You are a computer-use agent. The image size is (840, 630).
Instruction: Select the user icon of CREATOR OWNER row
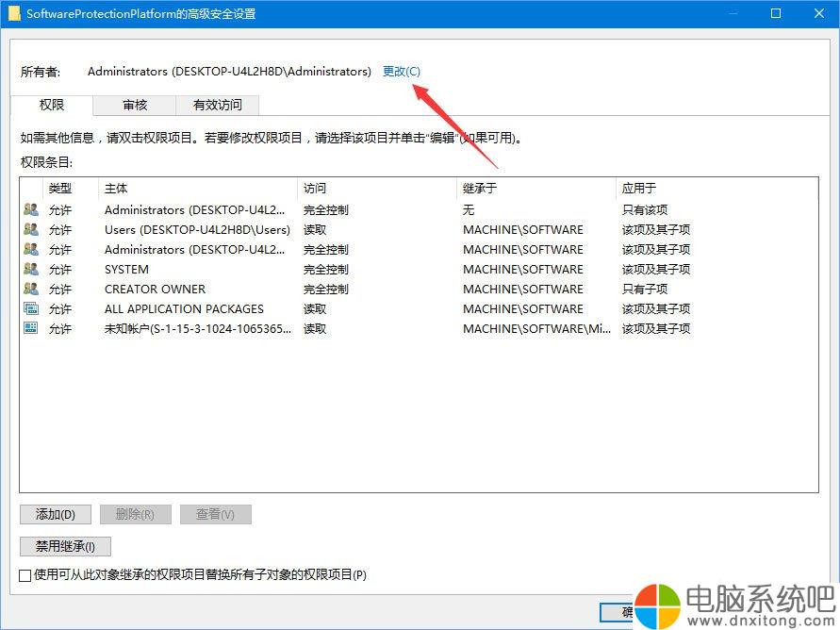point(31,289)
